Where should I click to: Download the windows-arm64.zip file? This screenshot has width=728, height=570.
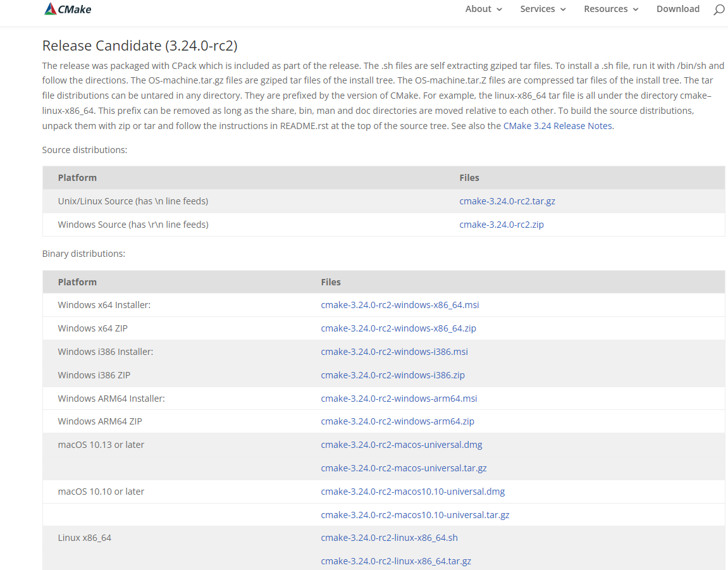tap(397, 421)
